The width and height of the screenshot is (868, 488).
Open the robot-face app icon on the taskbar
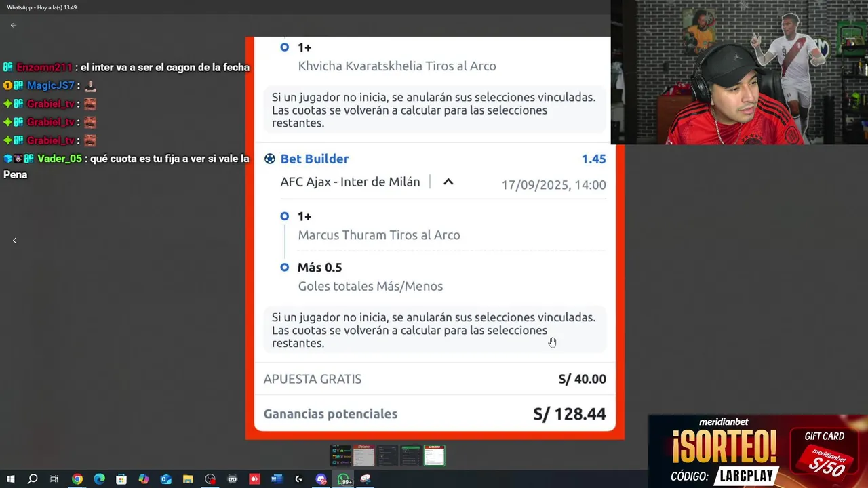(x=233, y=479)
